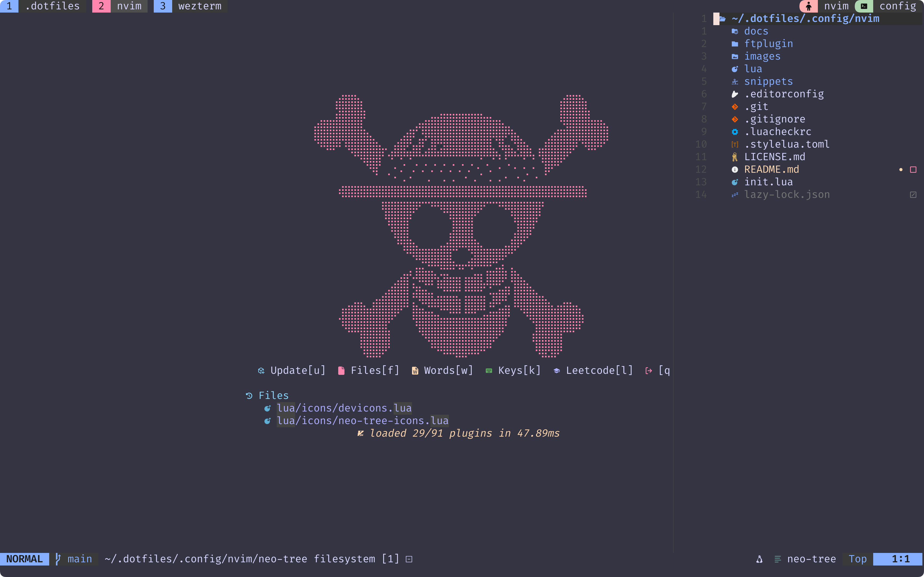Open init.lua in the file tree
924x577 pixels.
pos(768,182)
